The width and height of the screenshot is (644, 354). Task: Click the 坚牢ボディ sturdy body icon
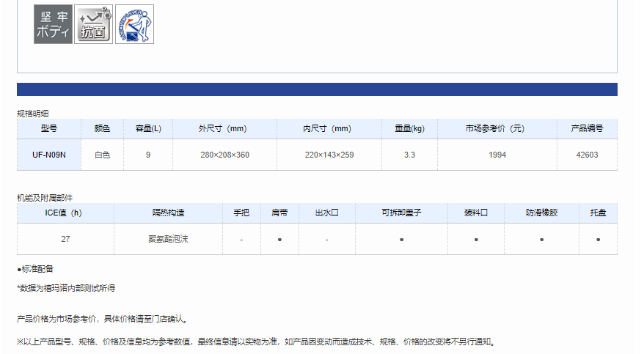[53, 24]
